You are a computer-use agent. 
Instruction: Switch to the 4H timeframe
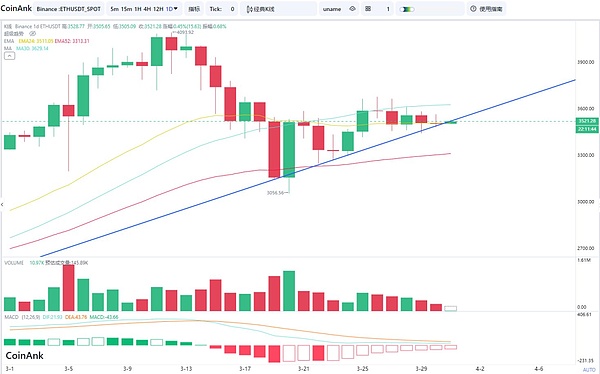pyautogui.click(x=147, y=9)
